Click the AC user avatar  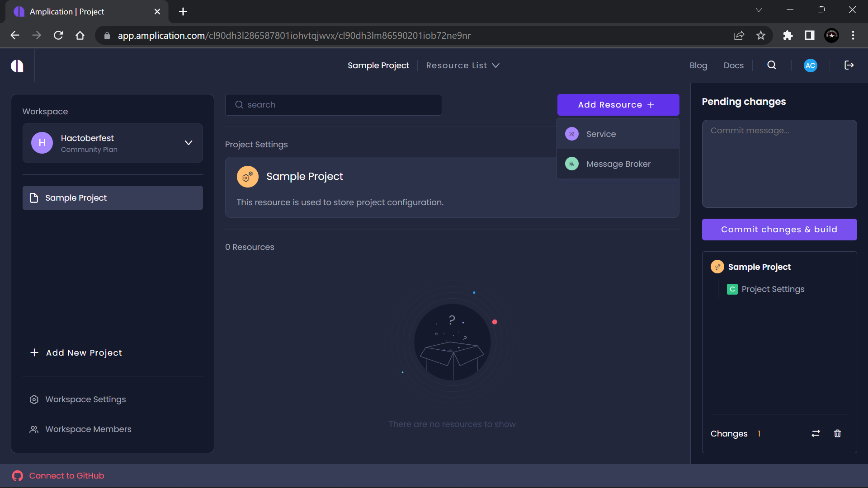click(810, 65)
